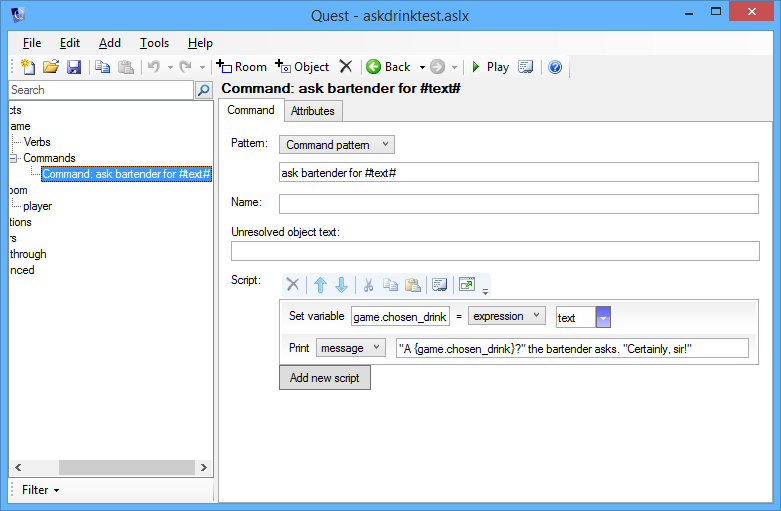Open the Tools menu

pyautogui.click(x=154, y=43)
